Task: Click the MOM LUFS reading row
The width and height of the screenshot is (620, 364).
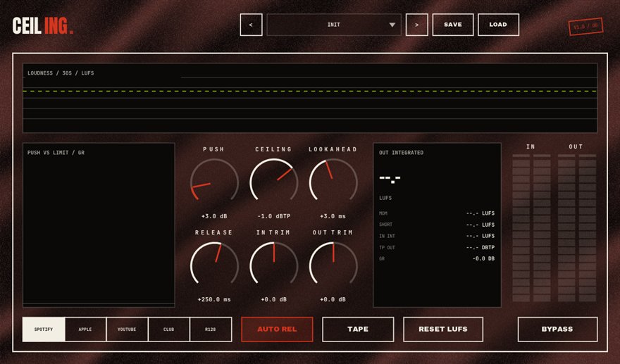Action: (437, 213)
